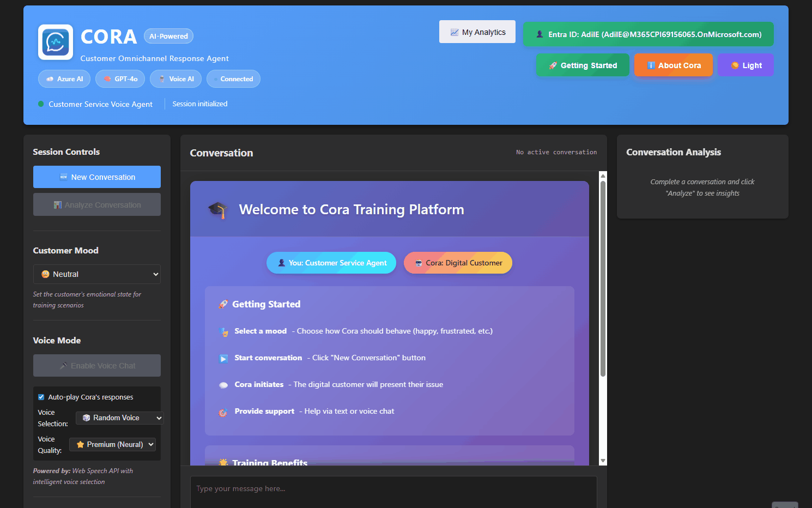Image resolution: width=812 pixels, height=508 pixels.
Task: Click the GPT-4o brain badge
Action: [x=120, y=79]
